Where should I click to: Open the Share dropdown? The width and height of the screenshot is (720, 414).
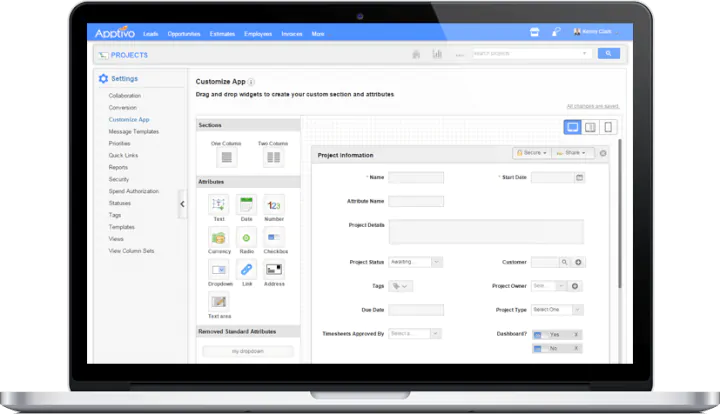pyautogui.click(x=572, y=153)
